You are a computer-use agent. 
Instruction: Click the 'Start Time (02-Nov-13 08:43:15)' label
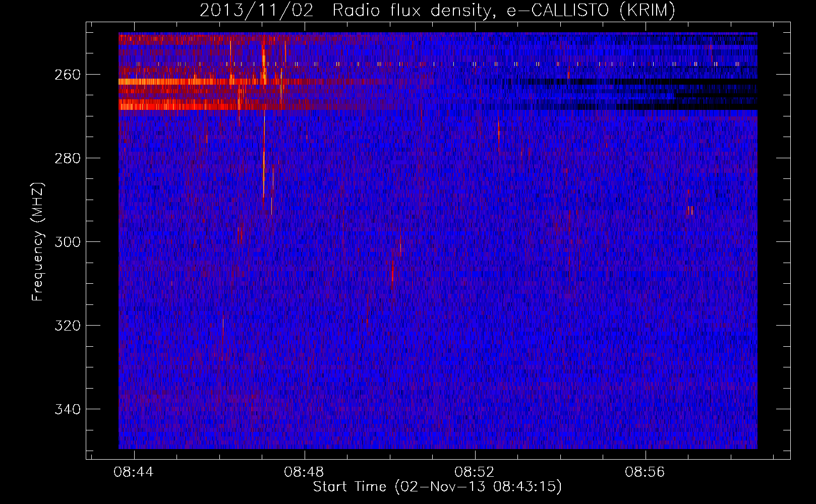coord(437,487)
